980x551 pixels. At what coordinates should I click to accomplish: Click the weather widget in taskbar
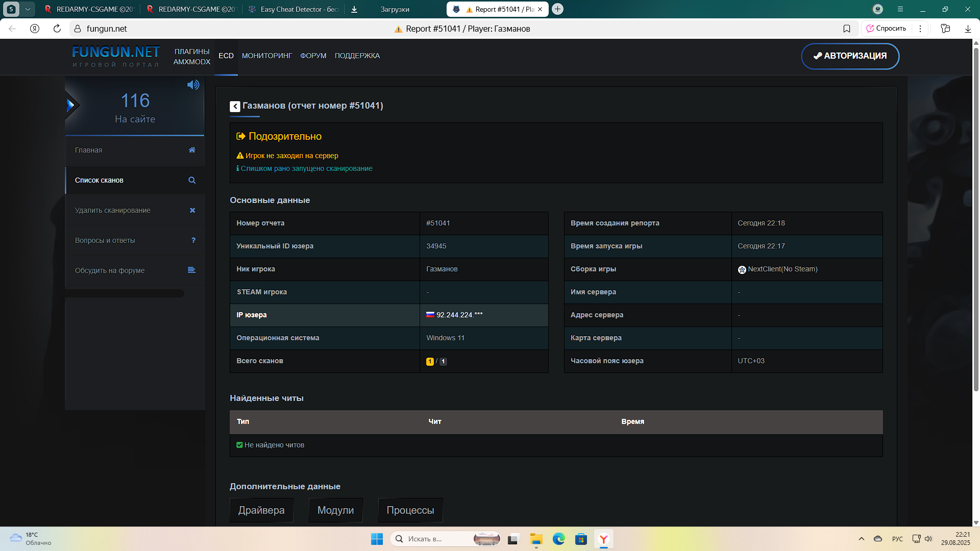click(31, 539)
